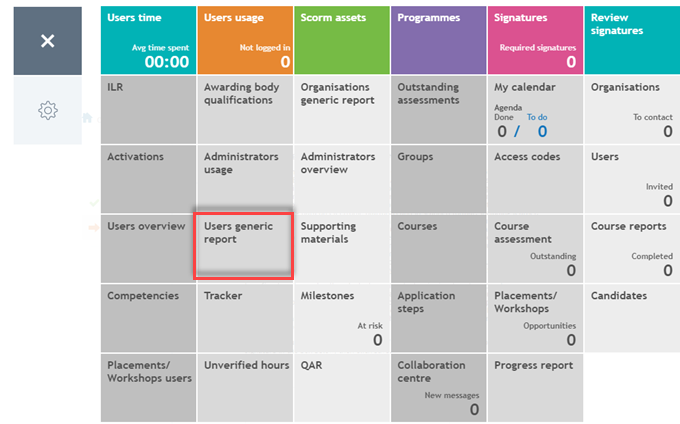Close the dashboard menu with the X icon
The image size is (680, 424).
[x=48, y=41]
